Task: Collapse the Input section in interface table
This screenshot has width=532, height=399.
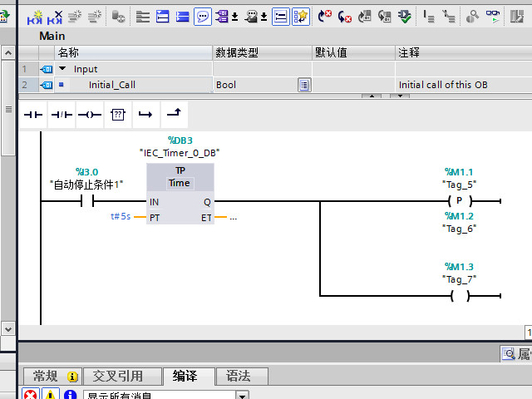Action: [x=62, y=68]
